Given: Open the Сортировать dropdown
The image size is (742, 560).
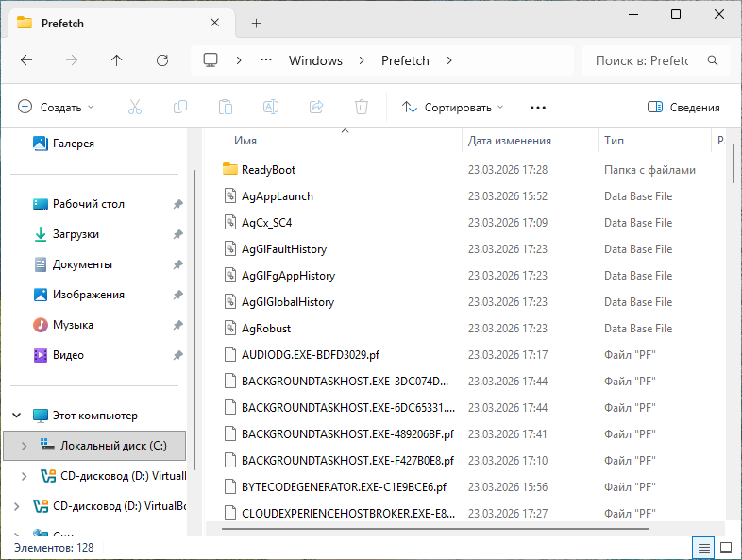Looking at the screenshot, I should [x=453, y=107].
